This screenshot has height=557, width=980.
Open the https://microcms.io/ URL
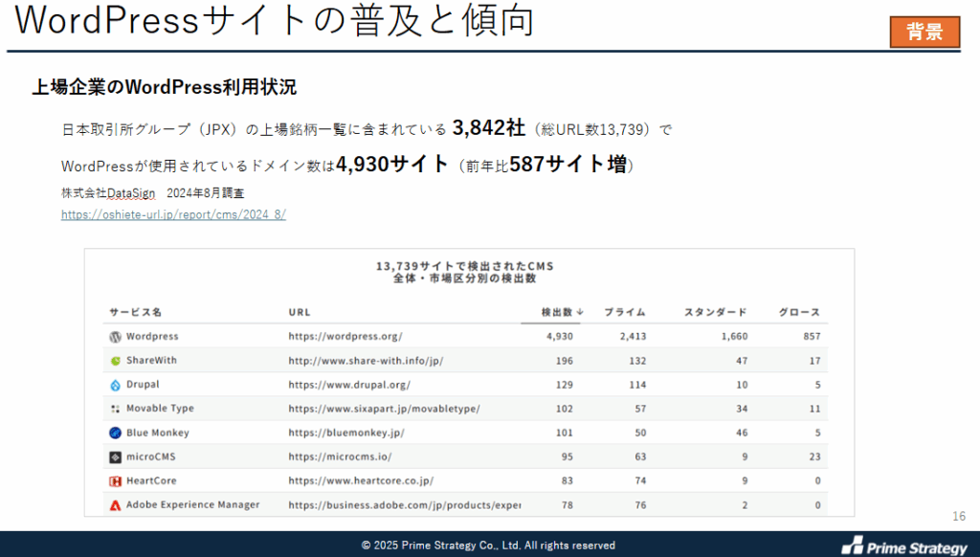pos(340,457)
